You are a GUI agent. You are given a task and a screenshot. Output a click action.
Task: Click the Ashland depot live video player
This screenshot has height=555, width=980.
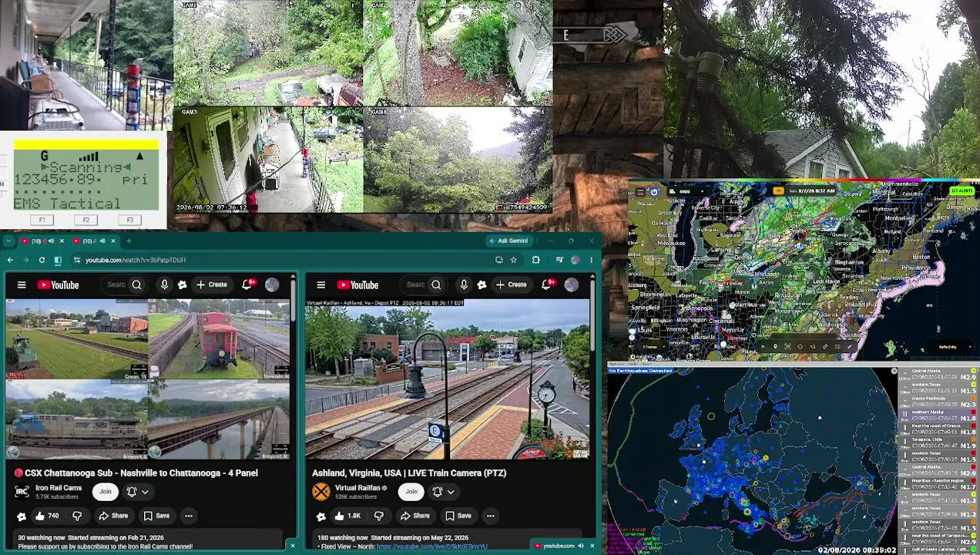coord(448,379)
